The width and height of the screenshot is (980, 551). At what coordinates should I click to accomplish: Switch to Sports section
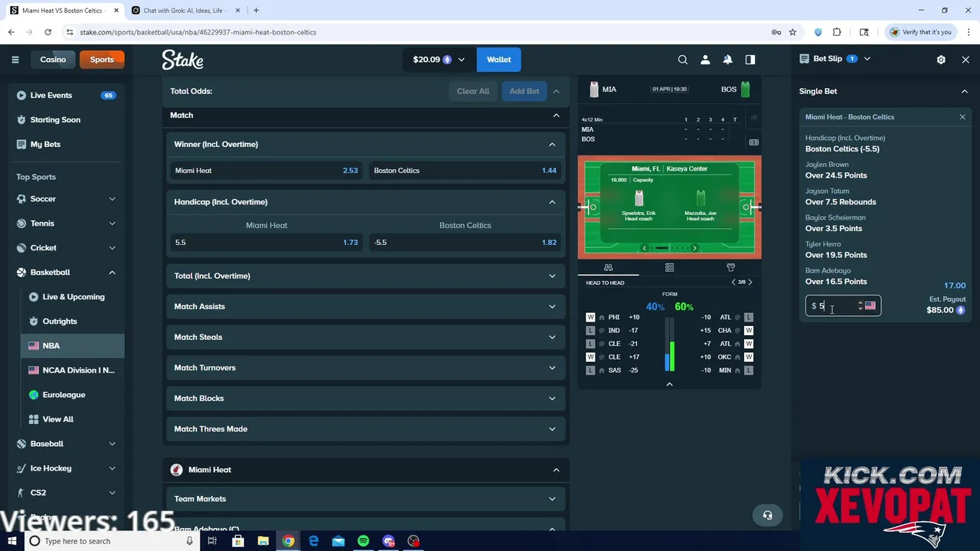pos(102,60)
